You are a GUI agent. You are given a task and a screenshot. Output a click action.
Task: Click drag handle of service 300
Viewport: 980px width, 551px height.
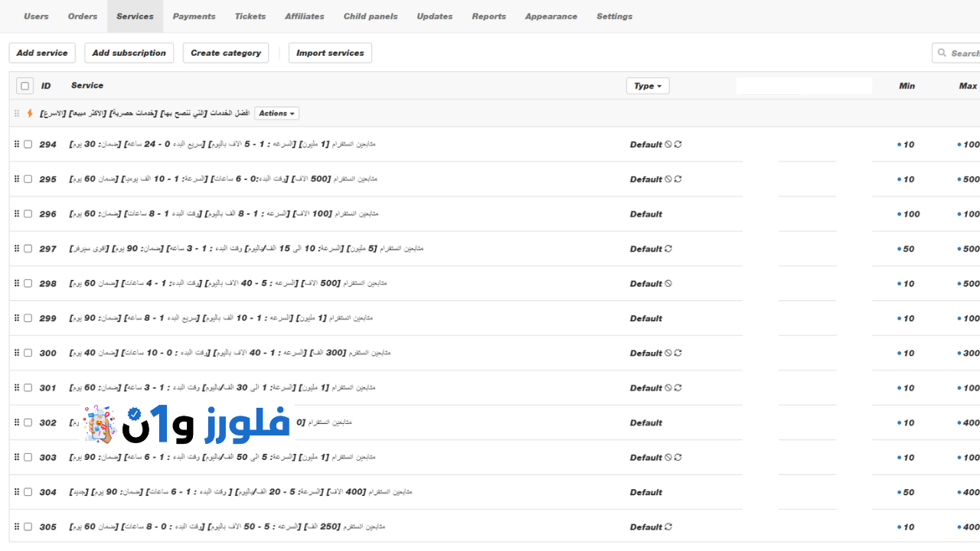click(x=16, y=353)
